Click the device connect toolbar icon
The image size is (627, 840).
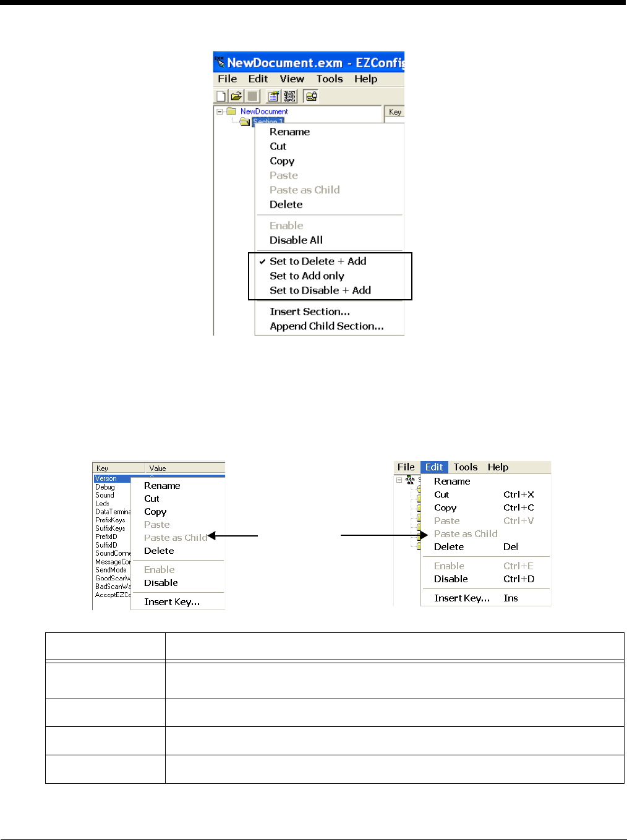click(311, 96)
